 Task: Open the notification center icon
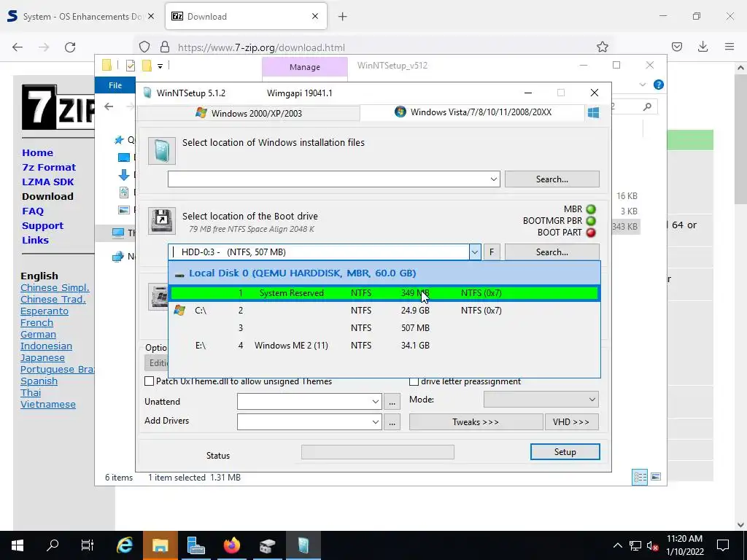pyautogui.click(x=723, y=545)
